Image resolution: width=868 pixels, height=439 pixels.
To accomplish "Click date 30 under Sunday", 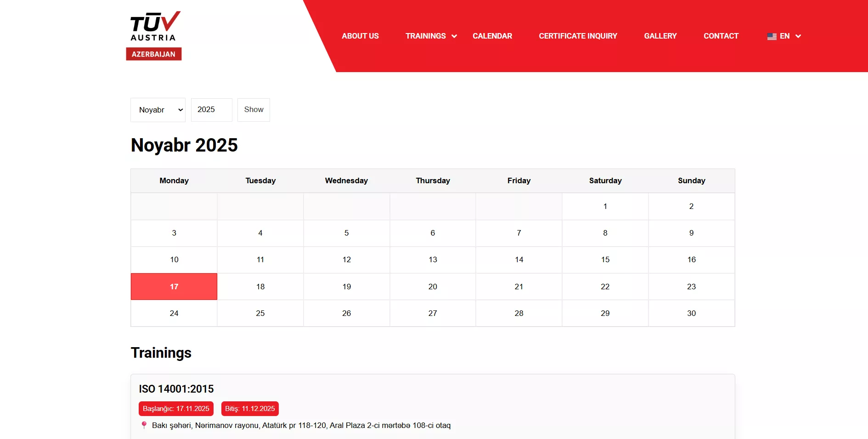I will click(691, 313).
